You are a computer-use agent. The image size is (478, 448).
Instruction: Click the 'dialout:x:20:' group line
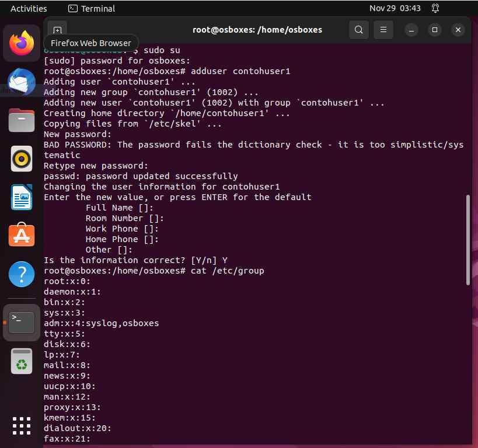pyautogui.click(x=78, y=428)
